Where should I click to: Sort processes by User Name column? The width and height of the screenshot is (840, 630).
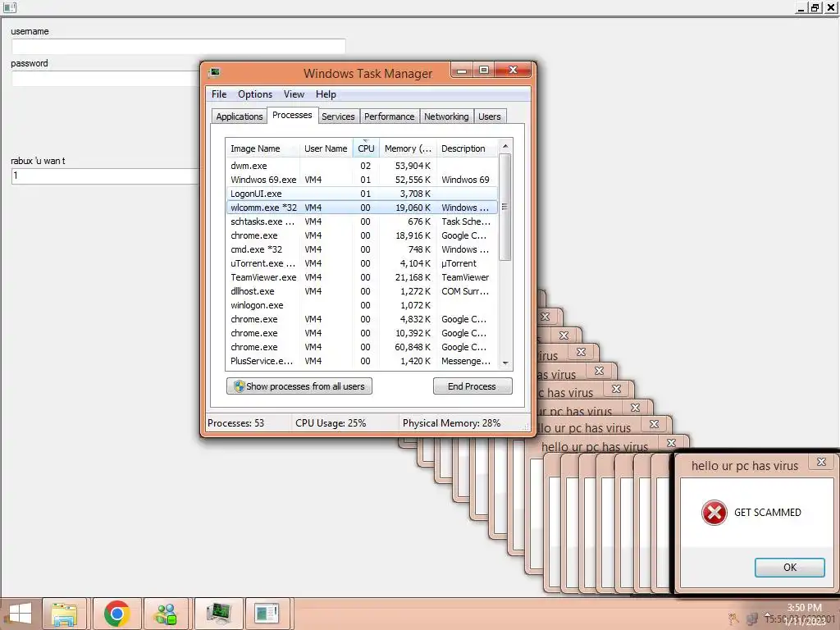326,148
